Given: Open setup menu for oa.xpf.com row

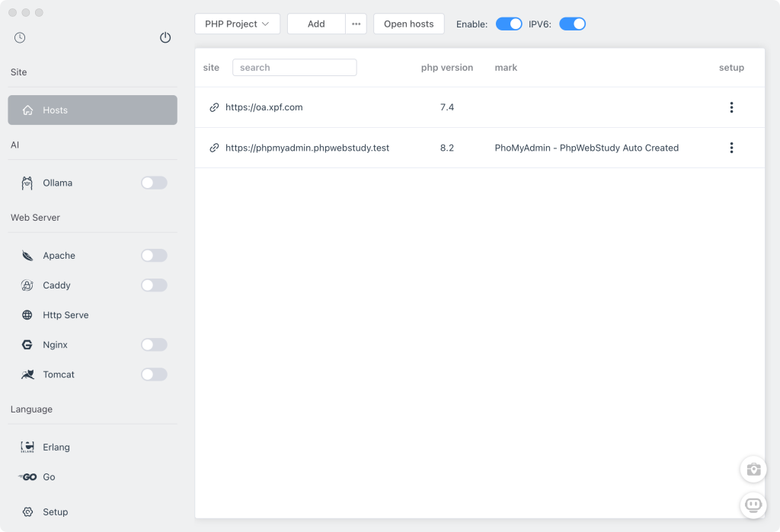Looking at the screenshot, I should (x=731, y=107).
